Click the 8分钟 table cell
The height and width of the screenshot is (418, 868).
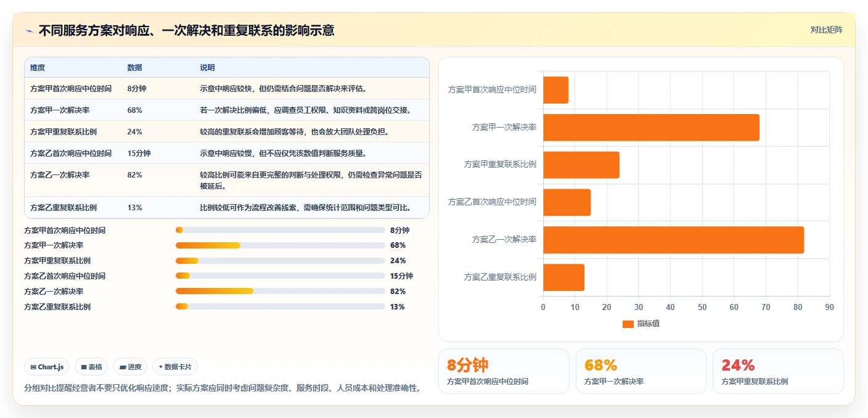[x=137, y=88]
